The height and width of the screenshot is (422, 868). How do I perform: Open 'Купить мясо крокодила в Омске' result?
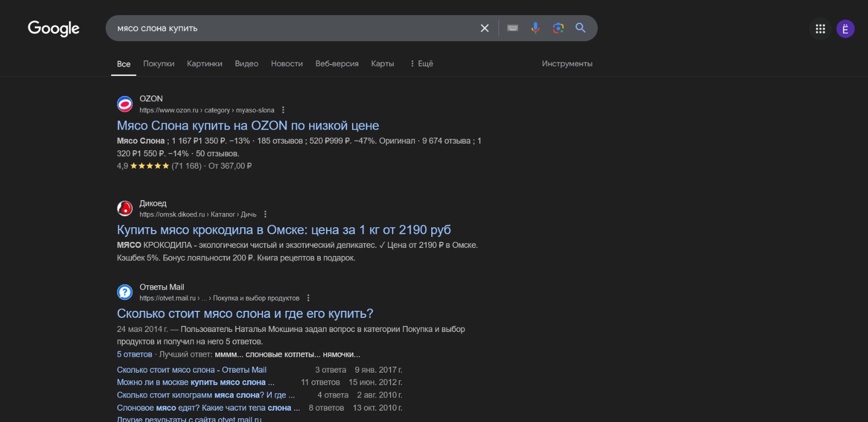point(284,230)
